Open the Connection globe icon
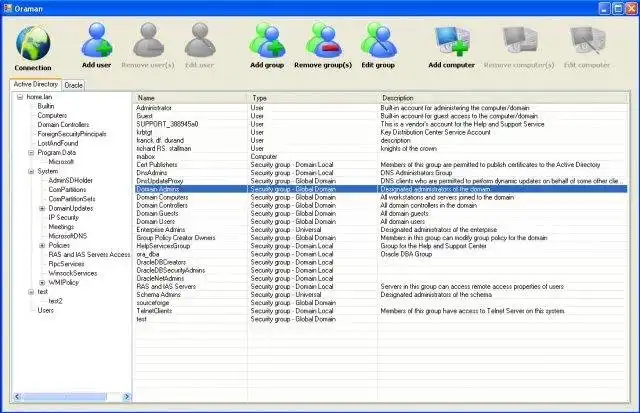The image size is (640, 413). tap(33, 43)
